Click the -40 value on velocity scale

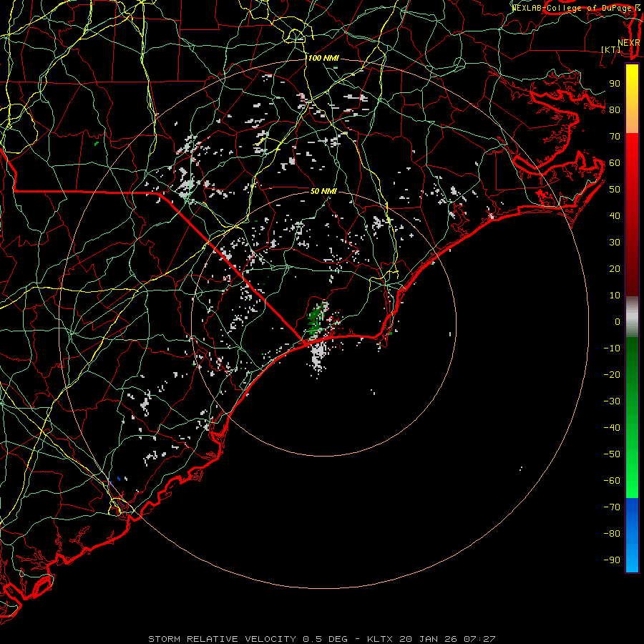point(612,428)
